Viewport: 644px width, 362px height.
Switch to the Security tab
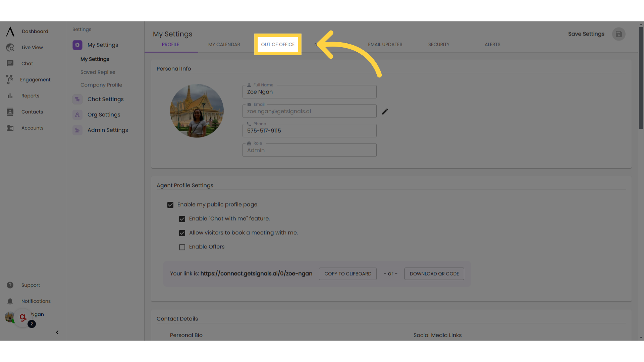439,44
